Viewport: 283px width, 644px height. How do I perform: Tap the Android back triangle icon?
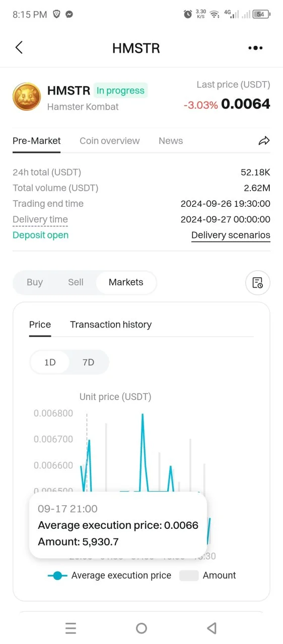212,628
